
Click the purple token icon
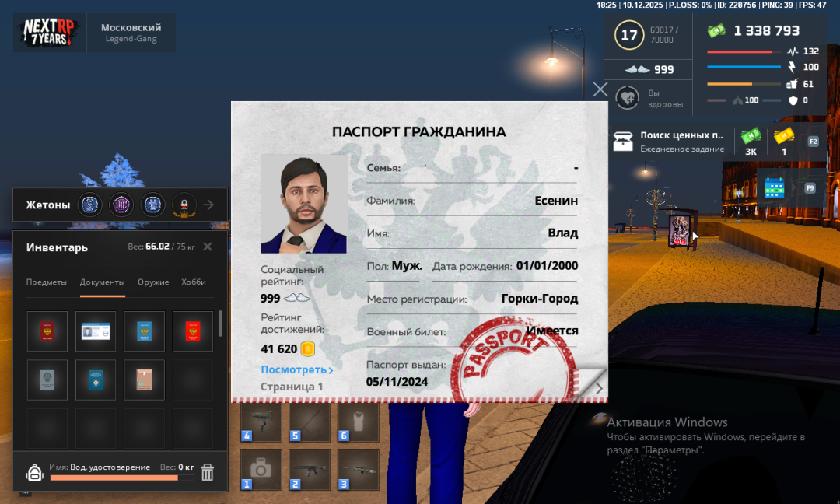(x=122, y=205)
